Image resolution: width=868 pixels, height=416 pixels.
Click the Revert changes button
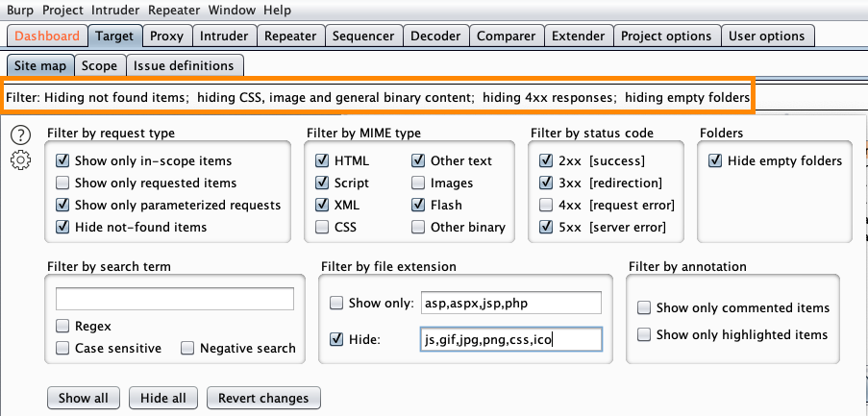click(x=263, y=399)
